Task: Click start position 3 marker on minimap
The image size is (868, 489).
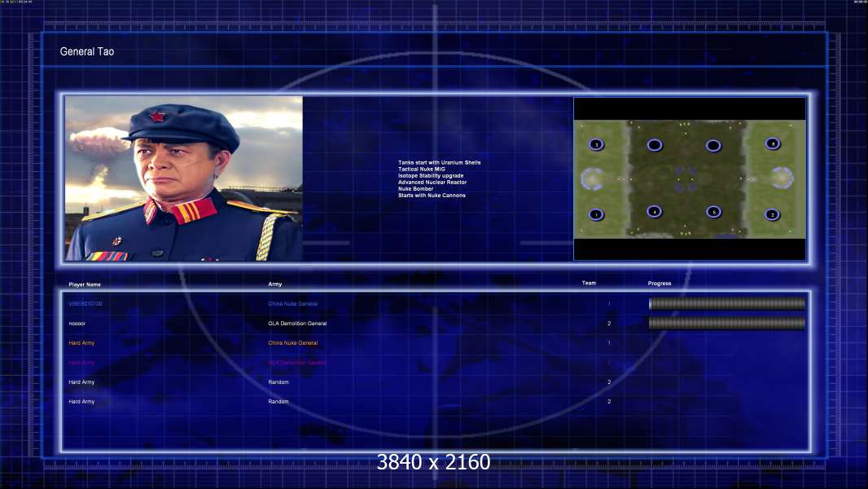Action: (x=596, y=144)
